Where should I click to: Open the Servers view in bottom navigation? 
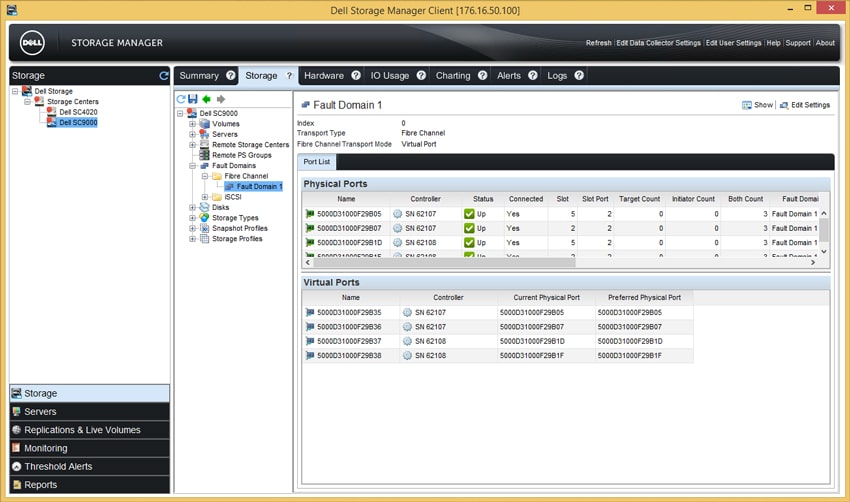click(x=89, y=411)
